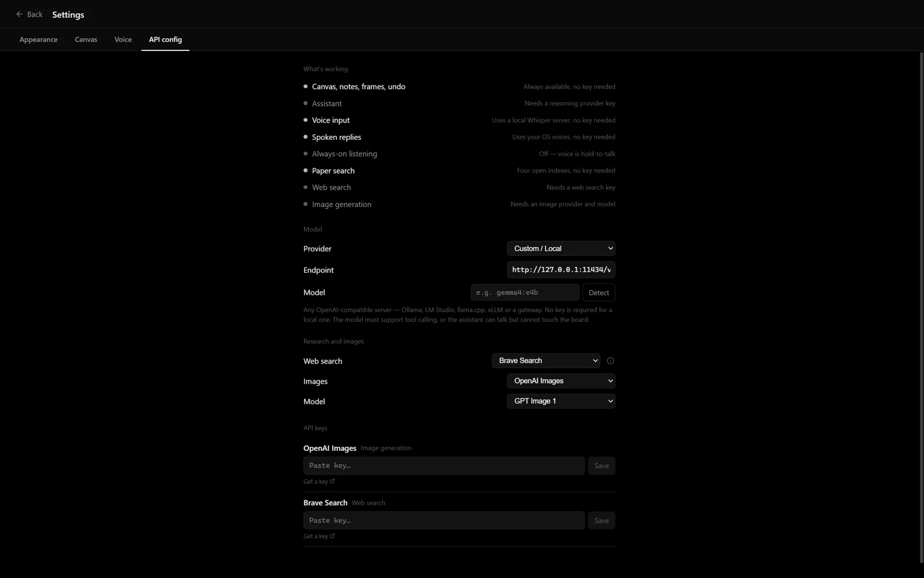
Task: Save the Brave Search key
Action: pos(601,520)
